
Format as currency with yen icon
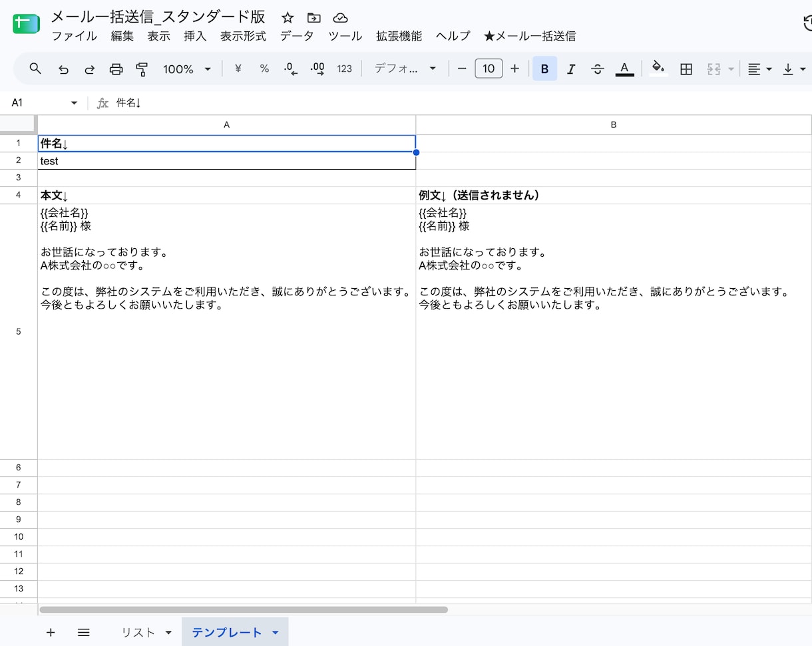(238, 69)
